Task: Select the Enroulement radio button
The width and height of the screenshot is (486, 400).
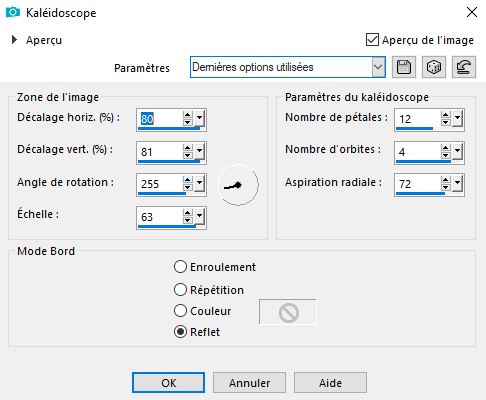Action: (180, 267)
